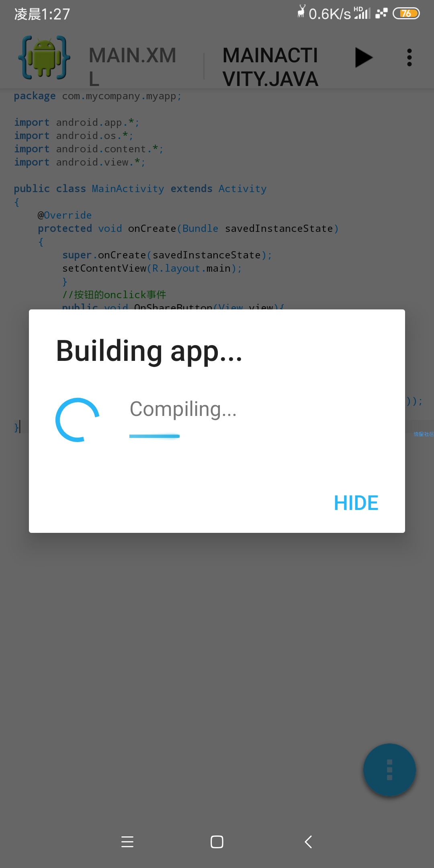
Task: Open the three-dot overflow menu
Action: 409,57
